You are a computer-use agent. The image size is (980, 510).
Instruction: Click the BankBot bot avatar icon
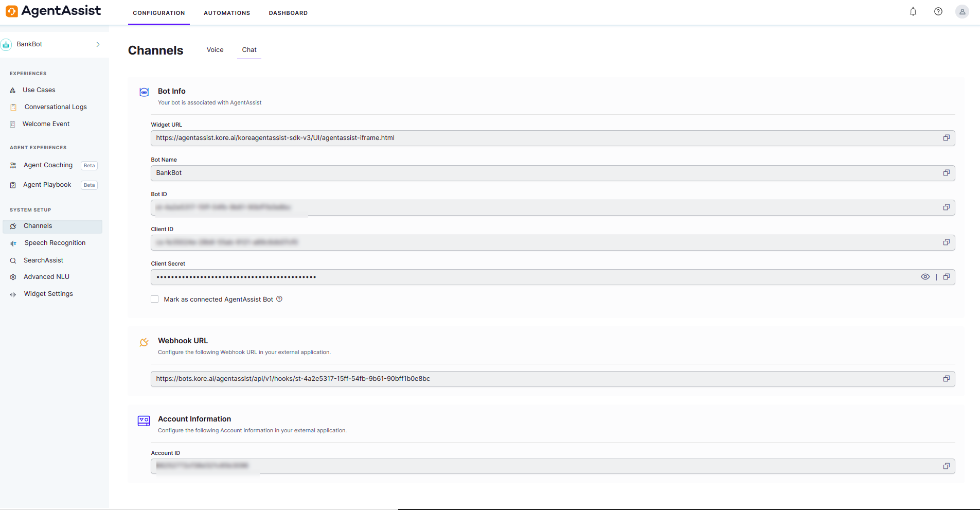6,45
